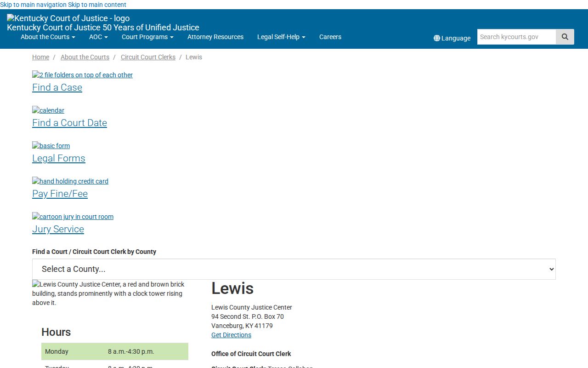
Task: Click the Hours heading
Action: (x=56, y=332)
